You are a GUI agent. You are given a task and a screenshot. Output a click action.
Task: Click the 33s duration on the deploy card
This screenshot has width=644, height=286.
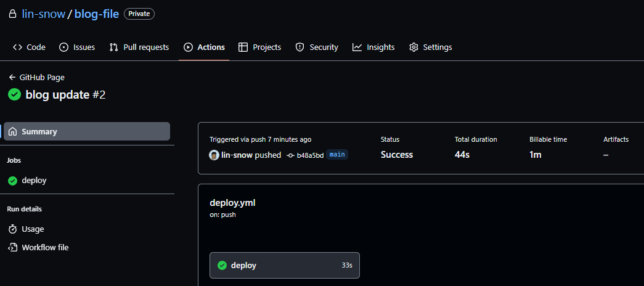click(347, 266)
